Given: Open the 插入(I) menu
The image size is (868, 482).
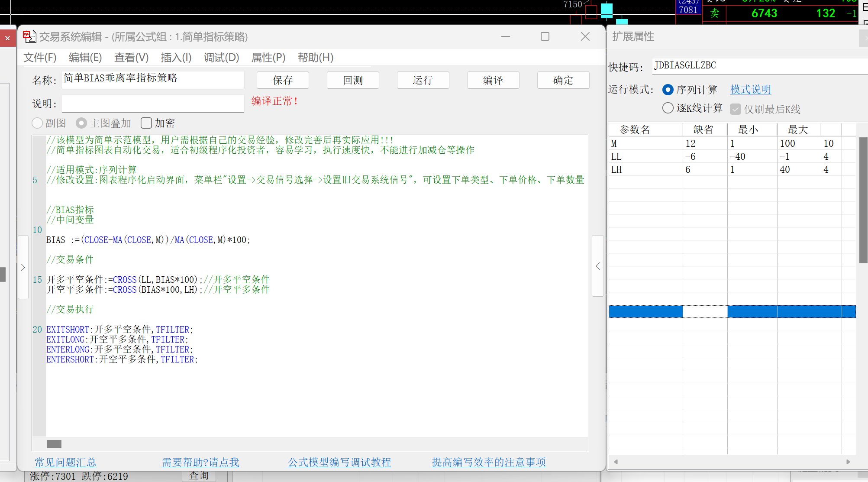Looking at the screenshot, I should point(176,58).
